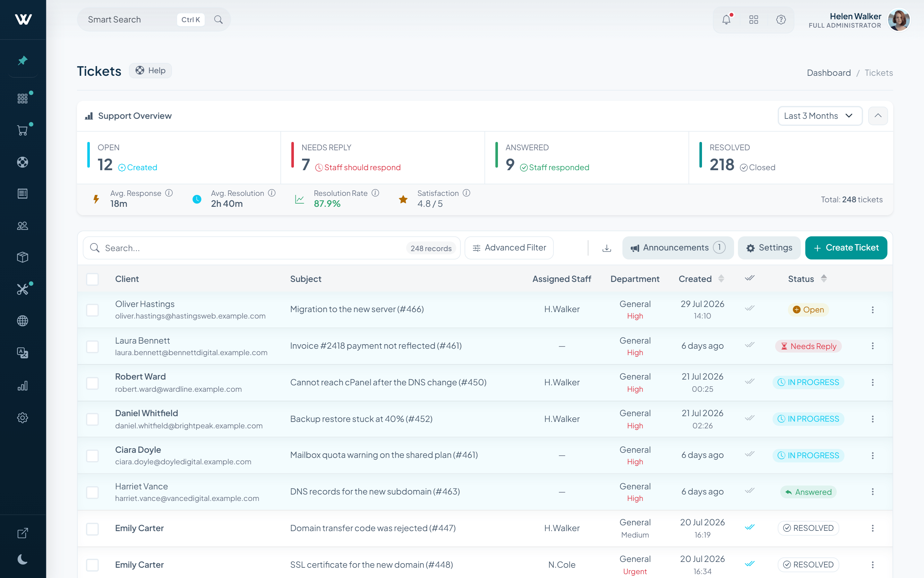Open actions menu for Mailbox quota ticket
Image resolution: width=924 pixels, height=578 pixels.
point(872,455)
